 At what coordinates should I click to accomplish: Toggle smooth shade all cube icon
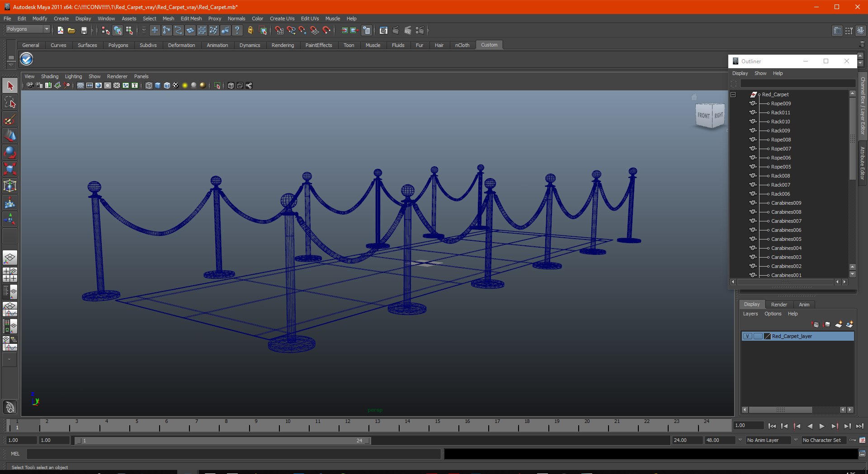[x=158, y=85]
